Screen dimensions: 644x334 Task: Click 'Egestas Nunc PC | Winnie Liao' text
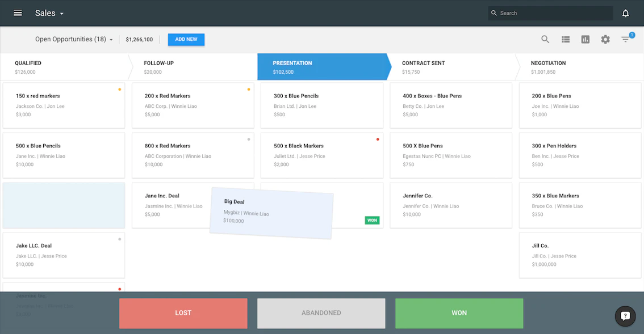click(437, 156)
